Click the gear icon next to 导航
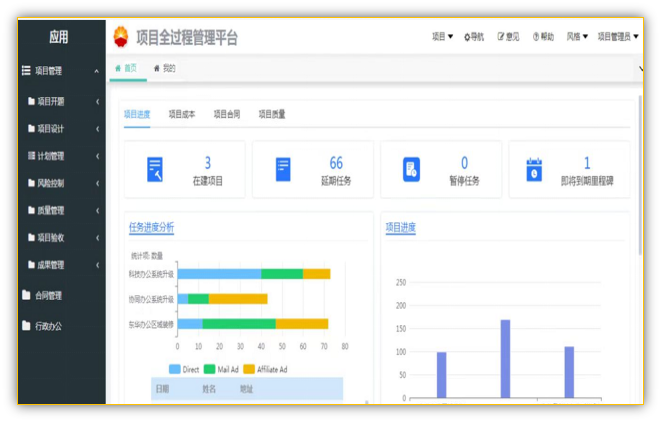 [x=467, y=37]
